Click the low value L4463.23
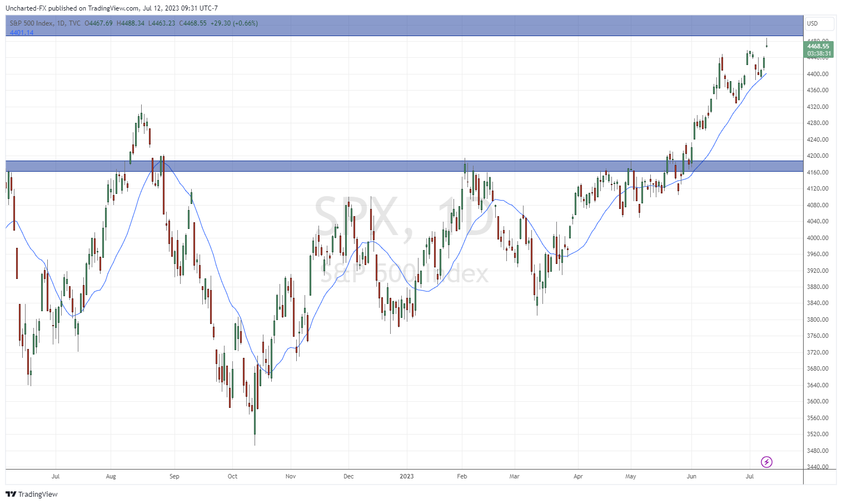Image resolution: width=842 pixels, height=504 pixels. pyautogui.click(x=162, y=23)
